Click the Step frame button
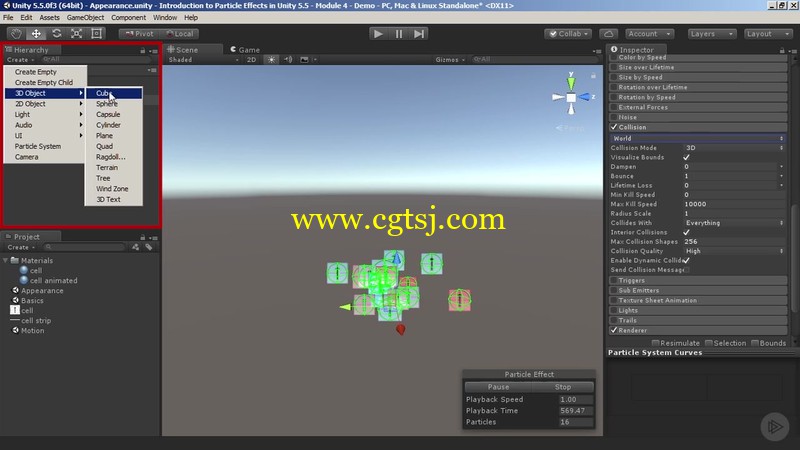This screenshot has width=800, height=450. pos(419,34)
